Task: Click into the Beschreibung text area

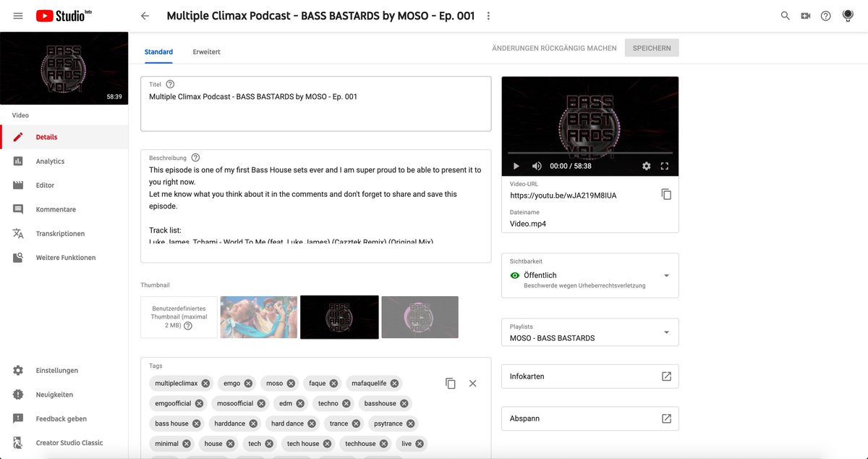Action: click(315, 206)
